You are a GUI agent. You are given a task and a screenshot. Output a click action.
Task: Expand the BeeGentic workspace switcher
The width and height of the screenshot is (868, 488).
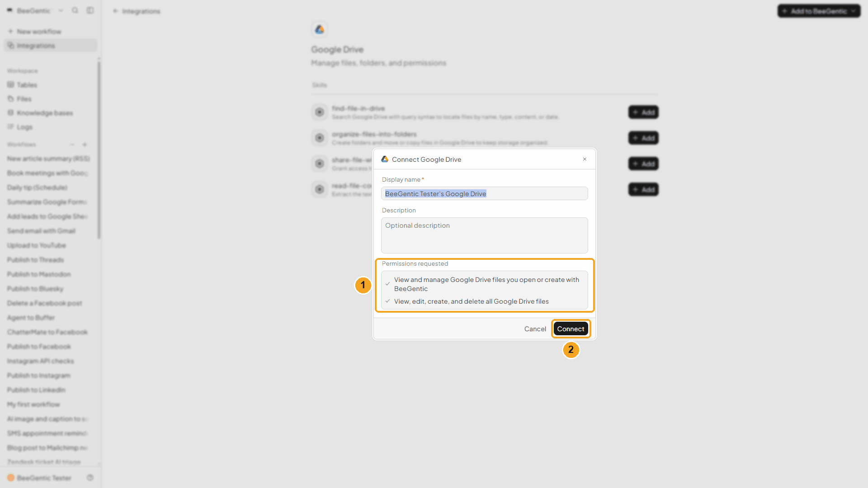pyautogui.click(x=35, y=10)
